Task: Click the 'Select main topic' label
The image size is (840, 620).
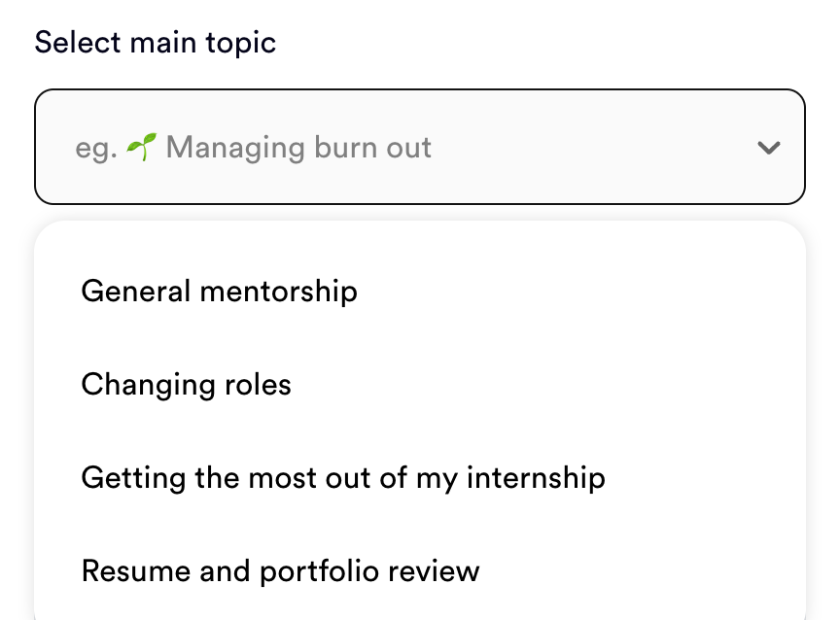Action: click(156, 43)
